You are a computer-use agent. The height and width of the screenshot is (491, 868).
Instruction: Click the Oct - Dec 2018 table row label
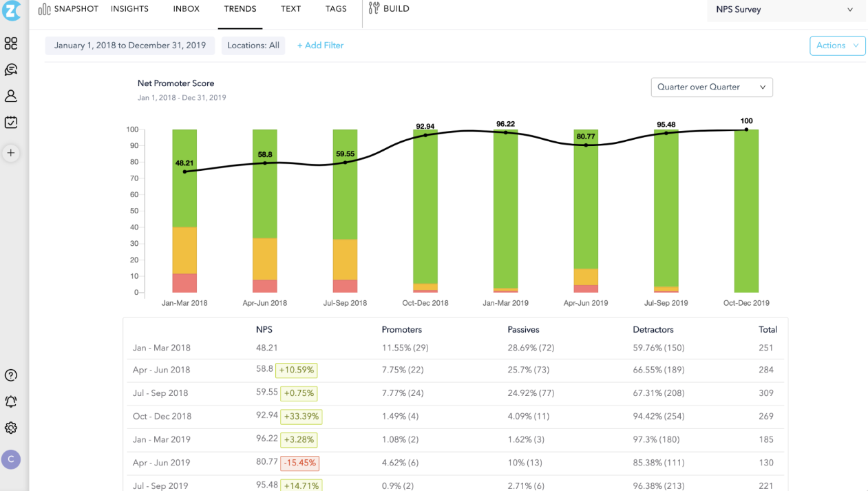click(x=162, y=417)
